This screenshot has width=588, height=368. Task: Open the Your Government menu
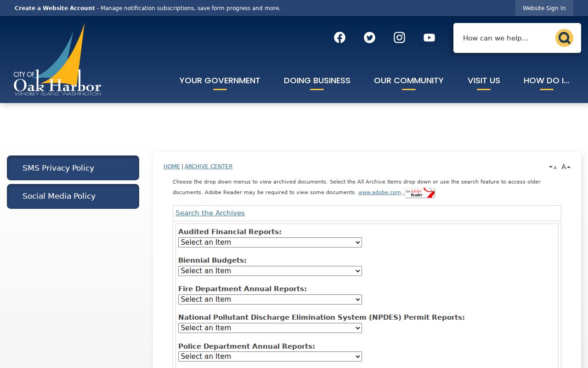point(220,80)
